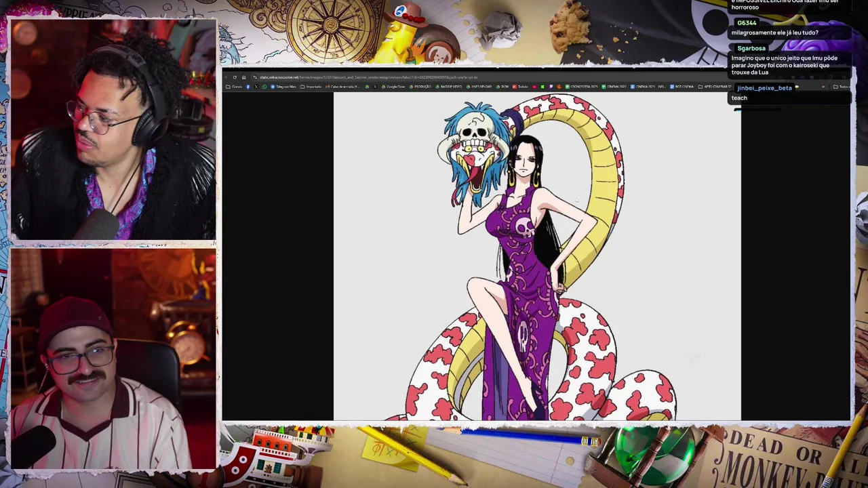Open the CRONOSFERA 2025 spreadsheet bookmark
The image size is (868, 488).
581,87
